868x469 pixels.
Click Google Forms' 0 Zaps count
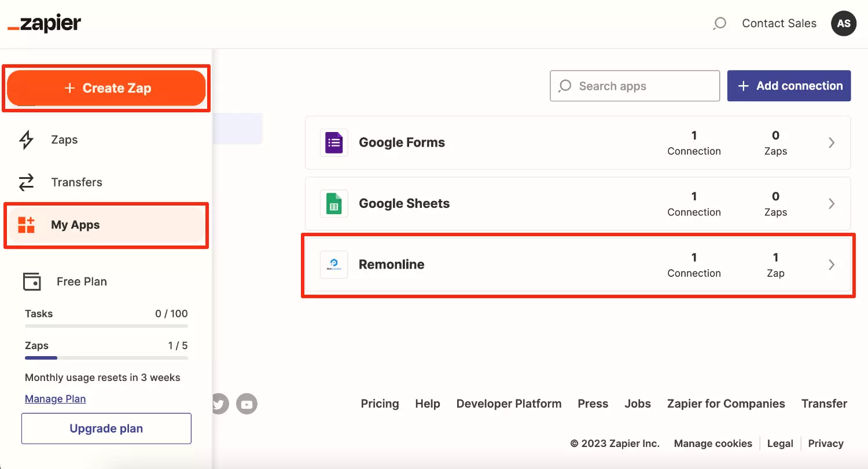coord(775,142)
